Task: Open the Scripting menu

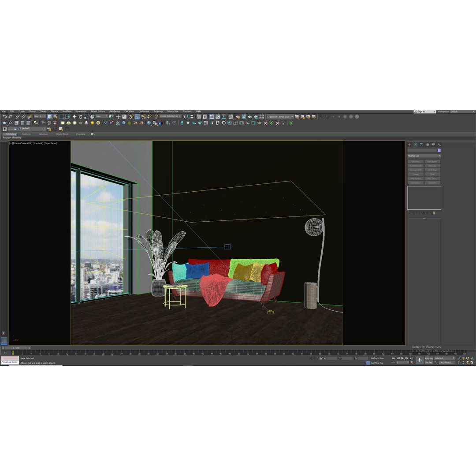Action: point(158,112)
